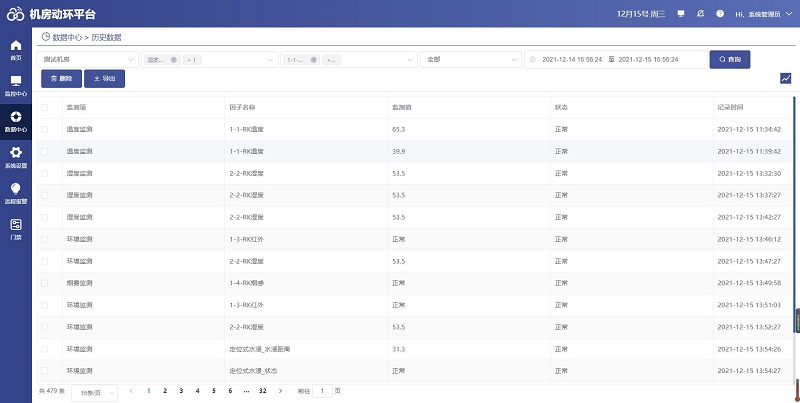Check the 定位式水浸_水浸距离 row

[x=44, y=349]
